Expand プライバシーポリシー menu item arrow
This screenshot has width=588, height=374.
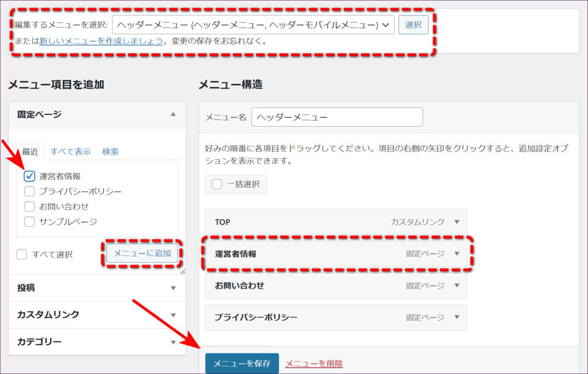tap(457, 317)
